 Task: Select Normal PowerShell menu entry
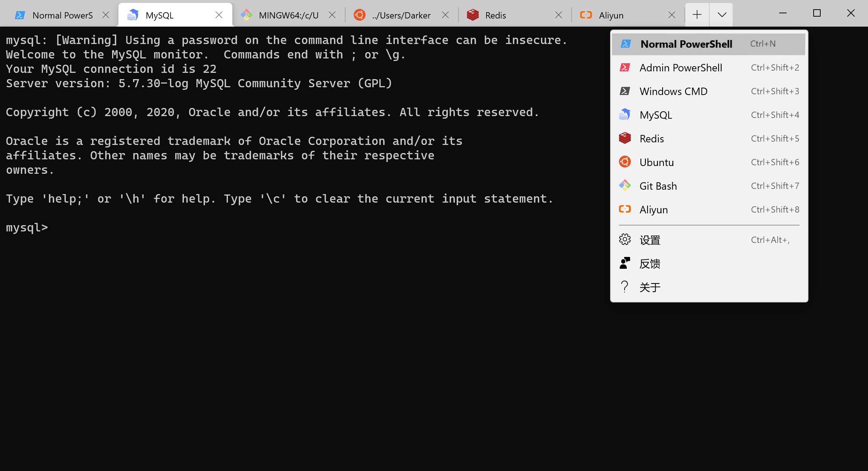pos(686,44)
